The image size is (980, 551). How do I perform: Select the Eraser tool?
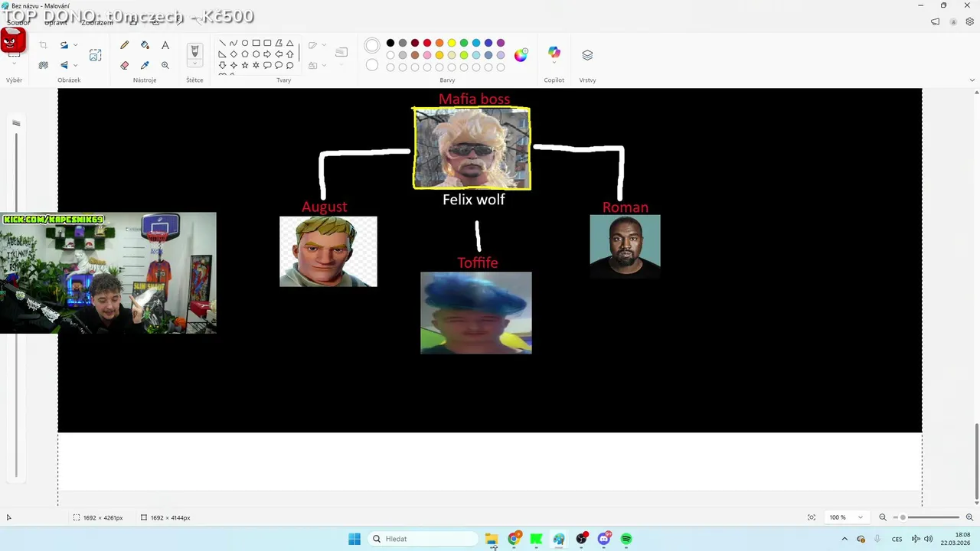point(124,65)
